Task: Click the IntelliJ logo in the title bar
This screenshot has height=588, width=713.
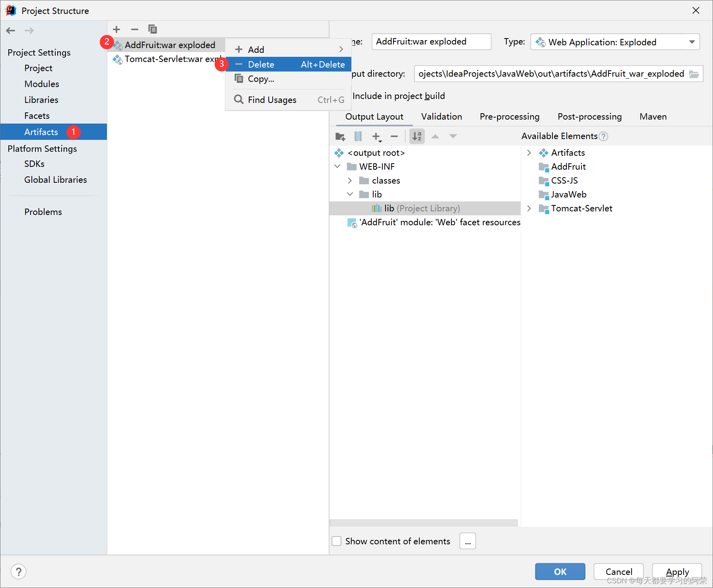Action: 11,10
